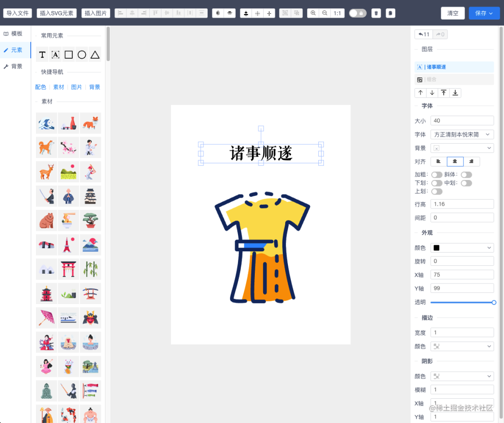This screenshot has height=423, width=504.
Task: Bring the layer to the front
Action: click(444, 93)
